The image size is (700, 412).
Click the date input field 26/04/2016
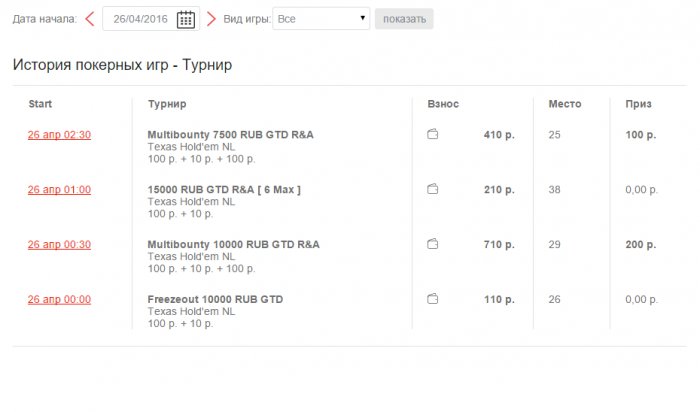140,19
